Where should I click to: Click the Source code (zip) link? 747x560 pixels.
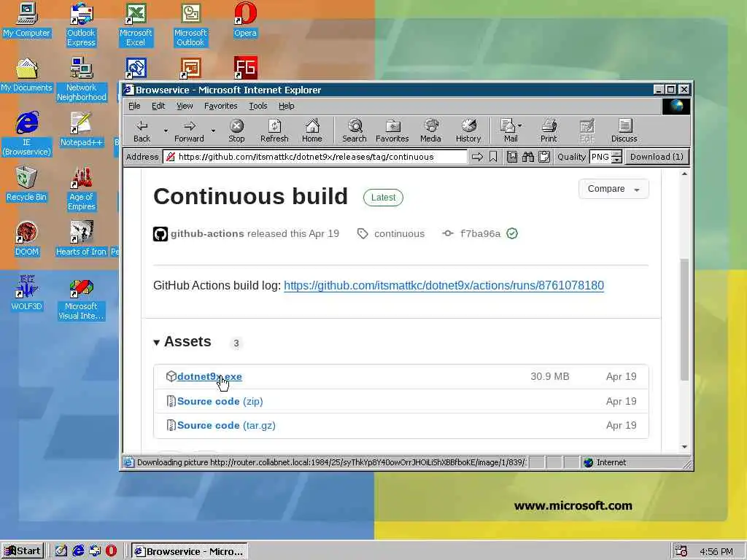point(220,402)
